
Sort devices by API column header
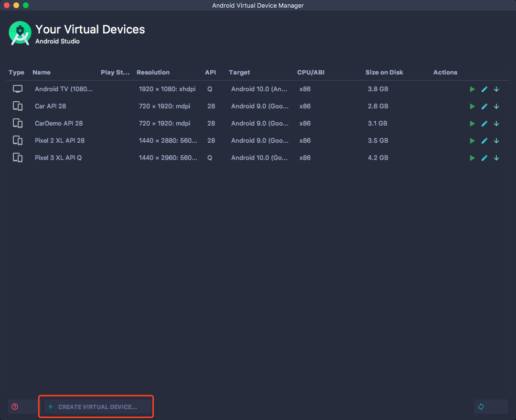211,72
